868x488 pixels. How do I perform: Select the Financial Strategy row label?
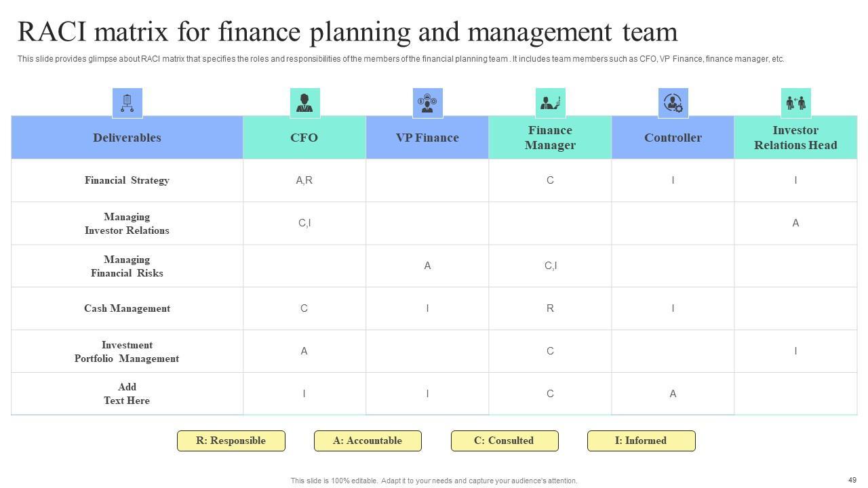(x=127, y=180)
